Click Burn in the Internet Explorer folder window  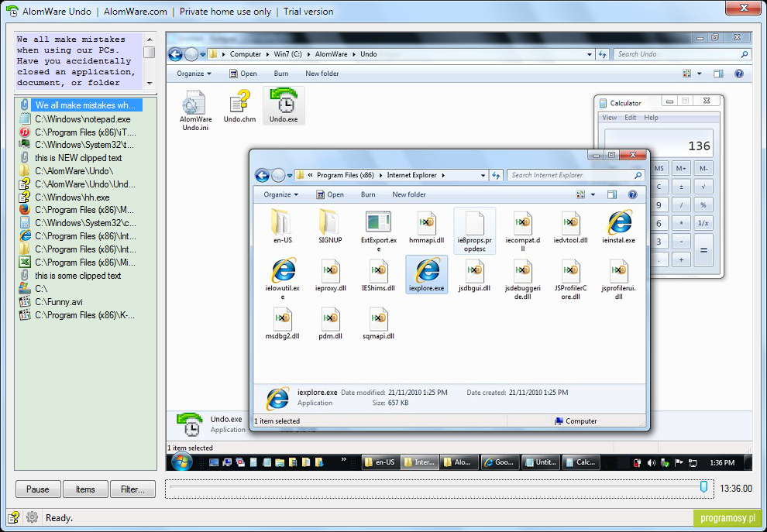(x=368, y=194)
